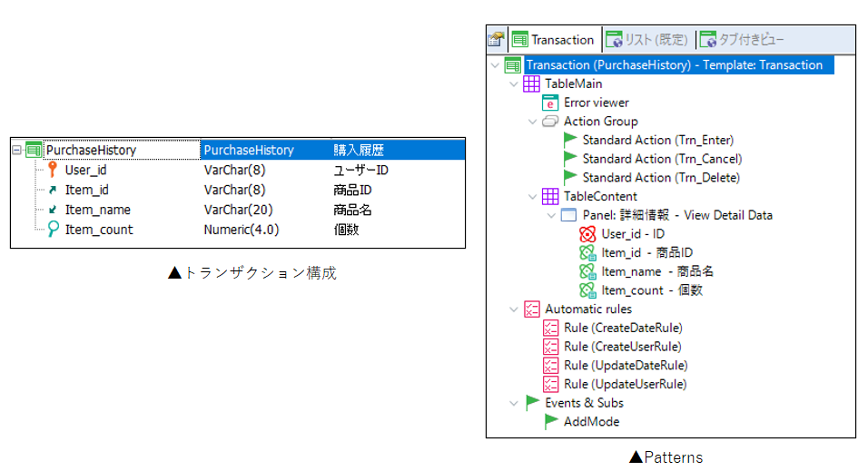Viewport: 868px width, 471px height.
Task: Select the Transaction (PurchaseHistory) - Template root label
Action: pos(675,65)
